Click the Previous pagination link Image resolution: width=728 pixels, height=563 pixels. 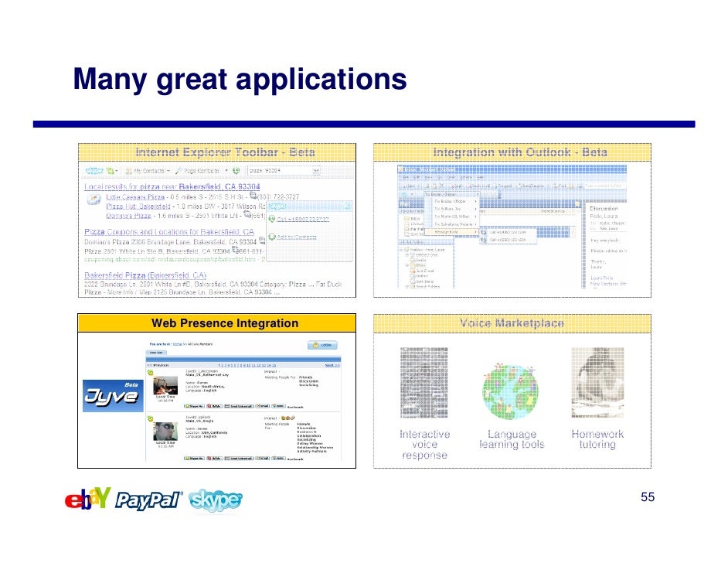point(158,365)
